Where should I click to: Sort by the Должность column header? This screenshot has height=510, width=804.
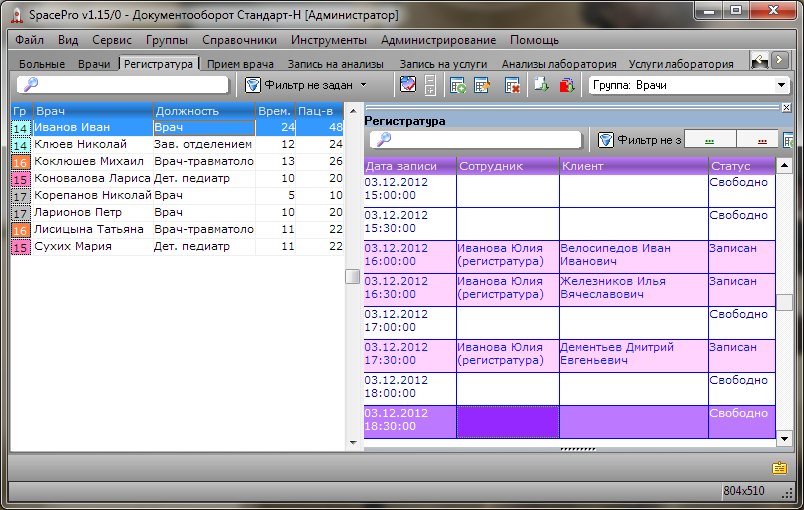click(x=205, y=111)
